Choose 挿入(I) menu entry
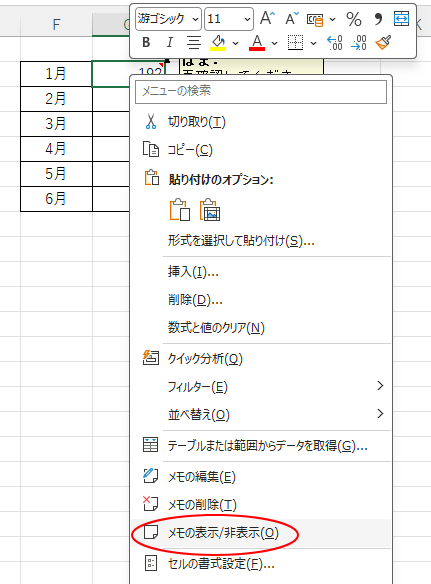Screen dimensions: 431x584 [x=261, y=272]
